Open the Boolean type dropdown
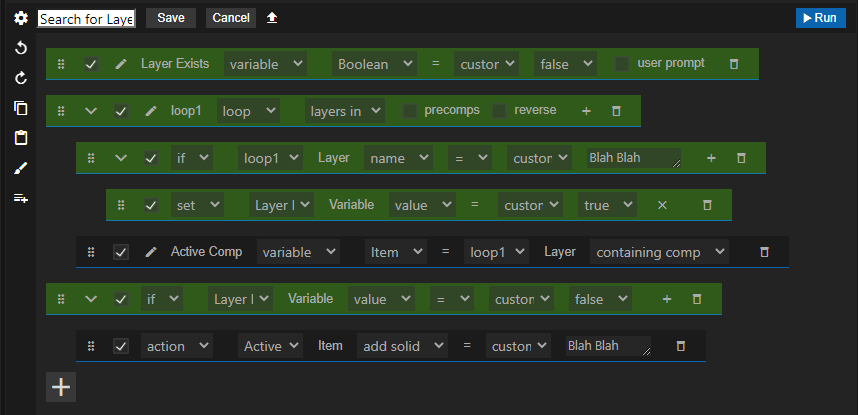This screenshot has height=415, width=858. click(x=374, y=64)
